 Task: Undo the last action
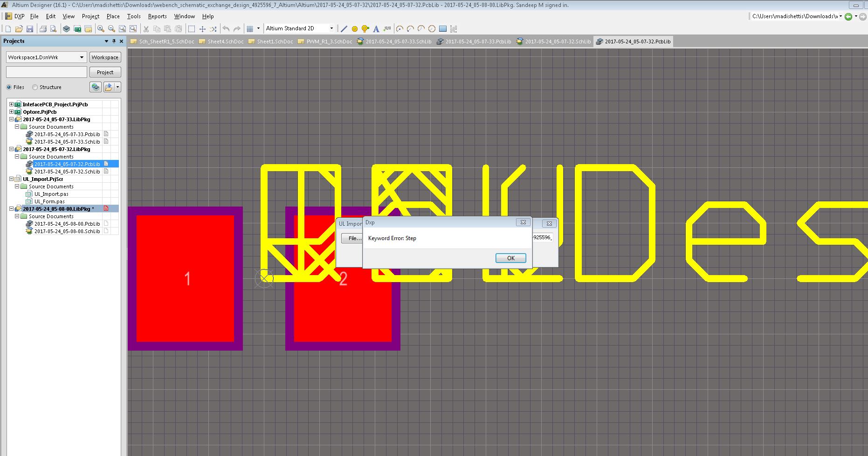coord(226,29)
